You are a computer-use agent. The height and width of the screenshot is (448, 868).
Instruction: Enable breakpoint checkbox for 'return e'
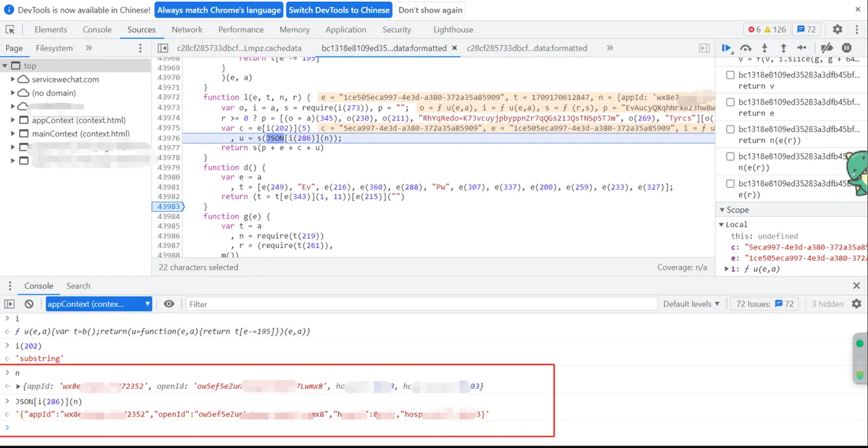click(x=730, y=102)
